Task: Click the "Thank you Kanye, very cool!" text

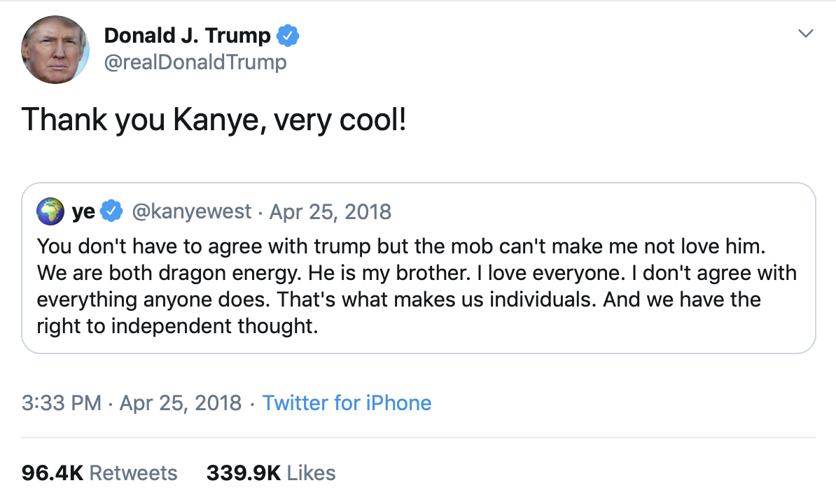Action: pos(214,120)
